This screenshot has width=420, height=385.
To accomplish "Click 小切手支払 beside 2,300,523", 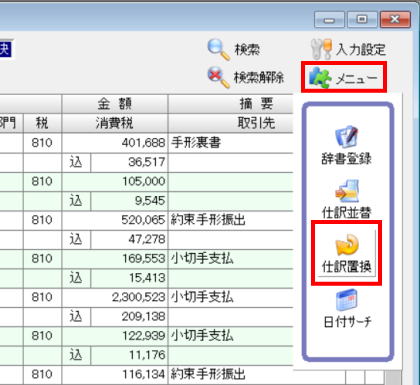I will [231, 298].
